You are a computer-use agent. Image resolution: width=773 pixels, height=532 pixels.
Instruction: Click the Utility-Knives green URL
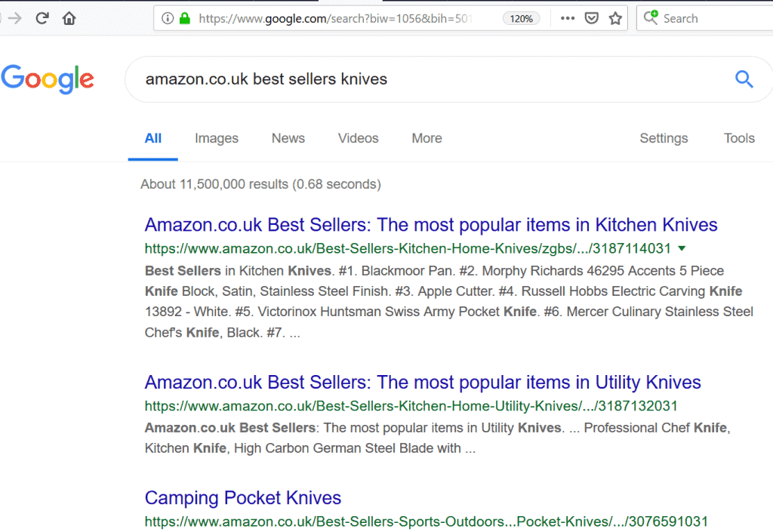tap(411, 406)
